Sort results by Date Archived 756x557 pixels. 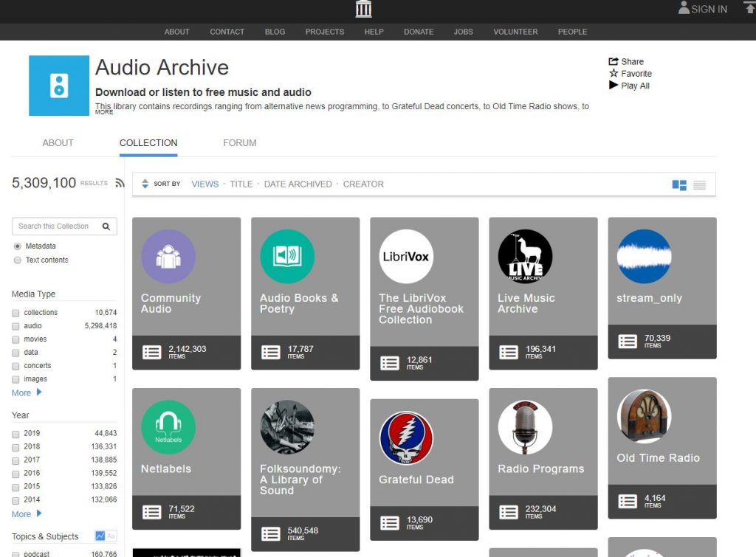(x=298, y=184)
